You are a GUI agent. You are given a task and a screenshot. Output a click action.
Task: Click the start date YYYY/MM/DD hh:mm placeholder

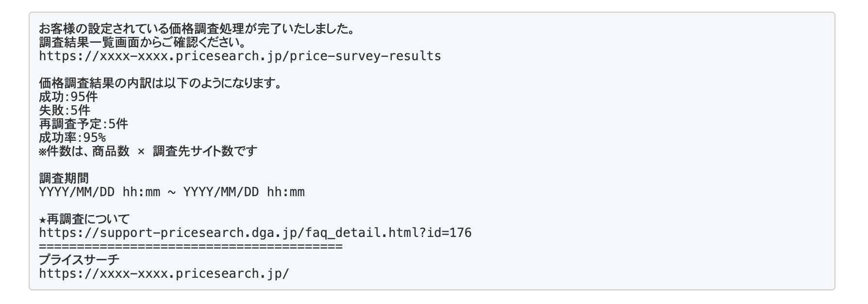(x=99, y=192)
